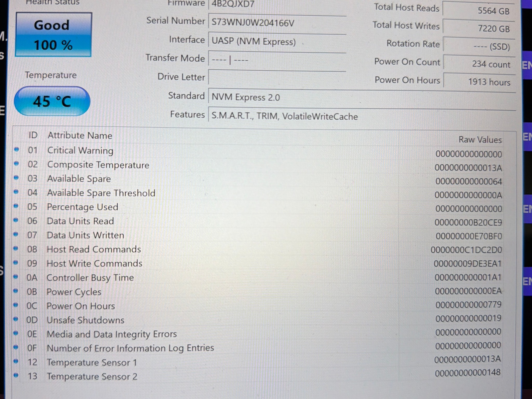Click the status dot for Host Write Commands
This screenshot has height=399, width=532.
coord(16,262)
